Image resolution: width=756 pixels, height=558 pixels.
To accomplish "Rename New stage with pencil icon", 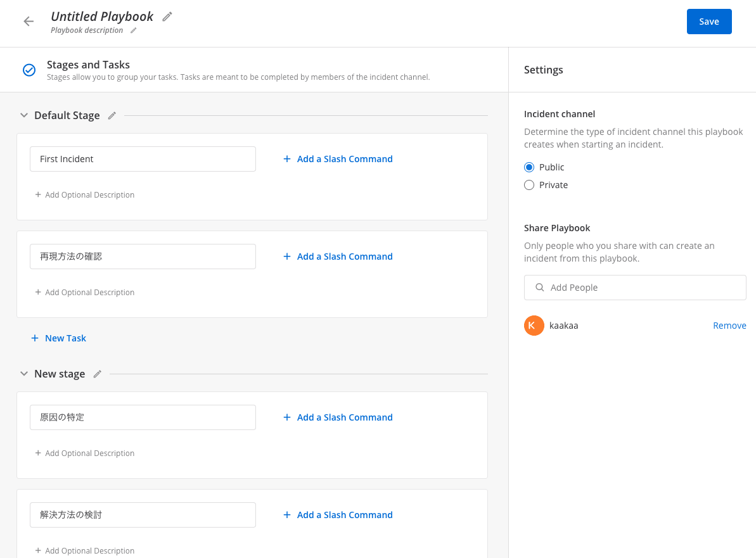I will pyautogui.click(x=98, y=374).
